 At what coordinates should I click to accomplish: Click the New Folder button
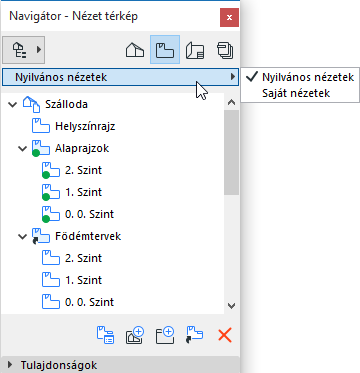pyautogui.click(x=165, y=335)
